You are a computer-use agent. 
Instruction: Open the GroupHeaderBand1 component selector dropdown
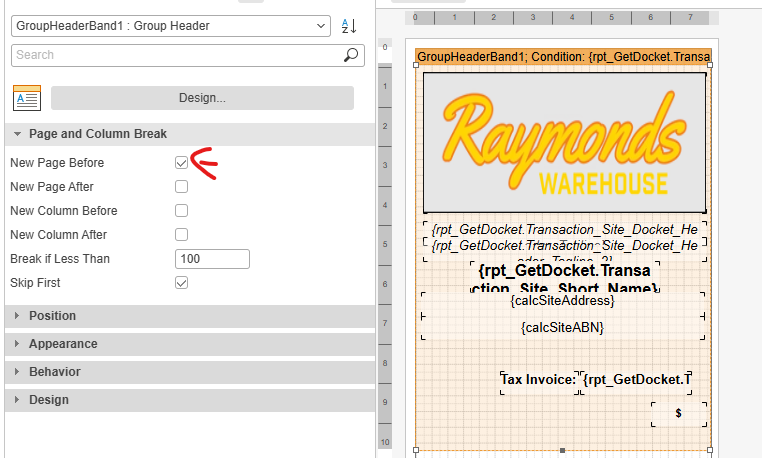(171, 26)
